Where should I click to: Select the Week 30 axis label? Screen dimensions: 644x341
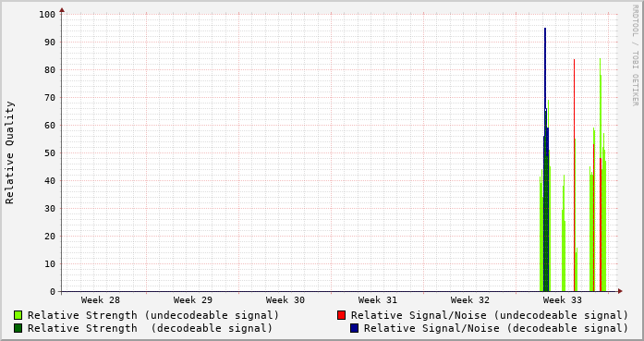pos(286,300)
